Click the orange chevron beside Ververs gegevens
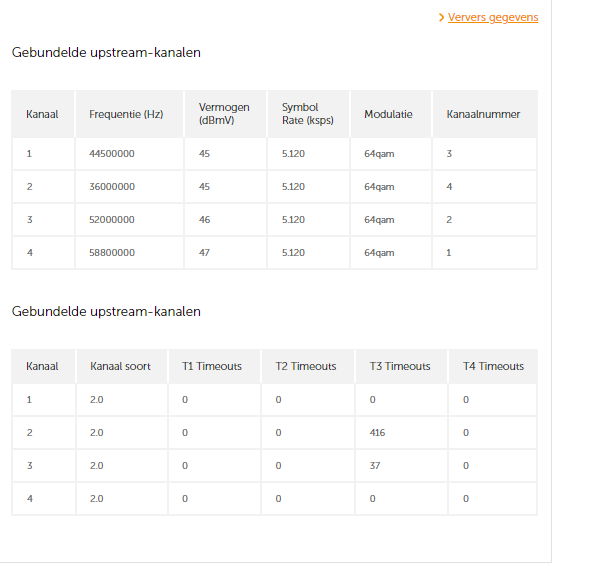 [x=441, y=17]
